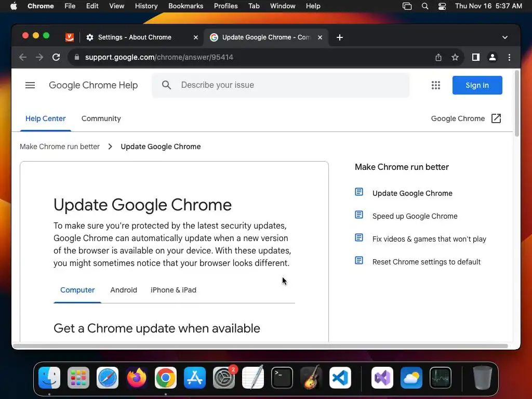The image size is (532, 399).
Task: Click the vertical page scrollbar
Action: pos(517,103)
